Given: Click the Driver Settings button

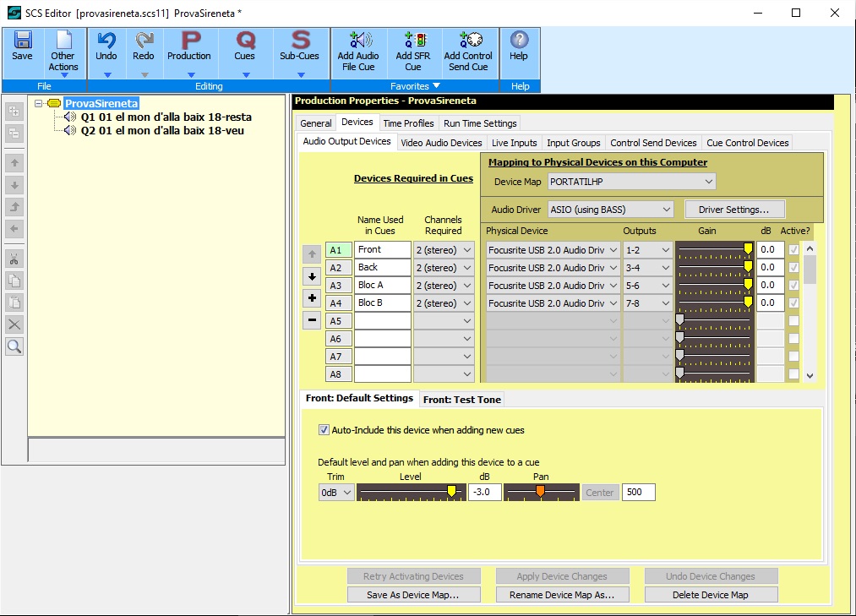Looking at the screenshot, I should (734, 210).
